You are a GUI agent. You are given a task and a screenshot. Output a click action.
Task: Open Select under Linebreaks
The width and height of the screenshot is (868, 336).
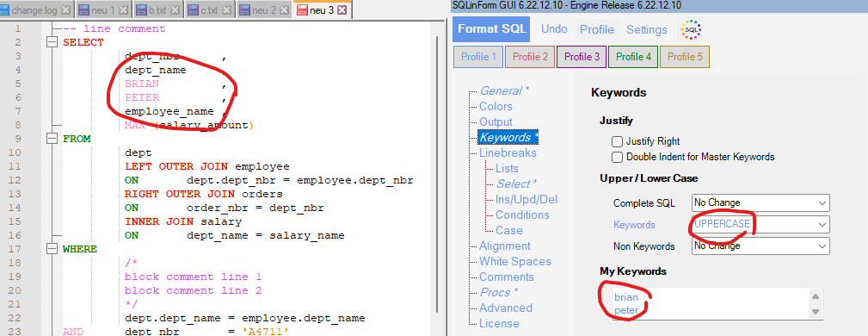pyautogui.click(x=516, y=184)
